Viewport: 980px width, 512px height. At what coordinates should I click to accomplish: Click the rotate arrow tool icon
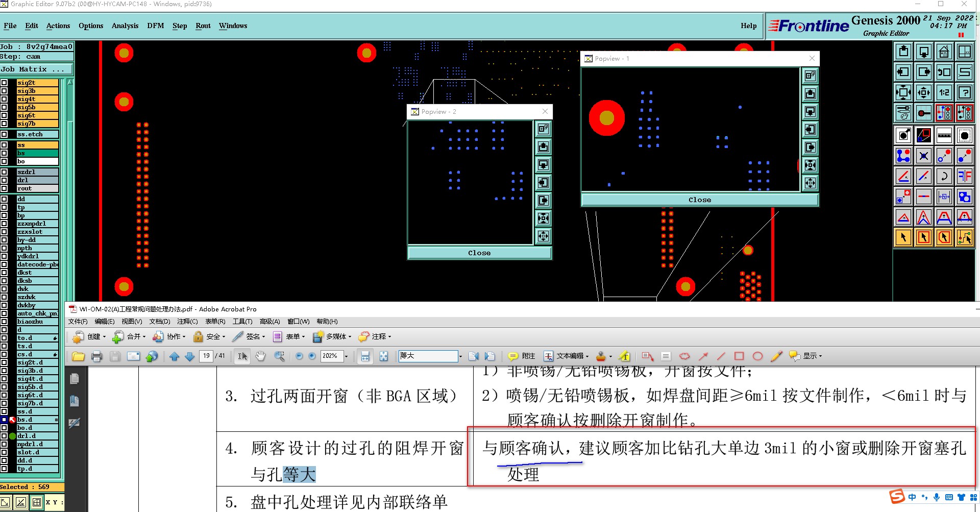tap(944, 176)
